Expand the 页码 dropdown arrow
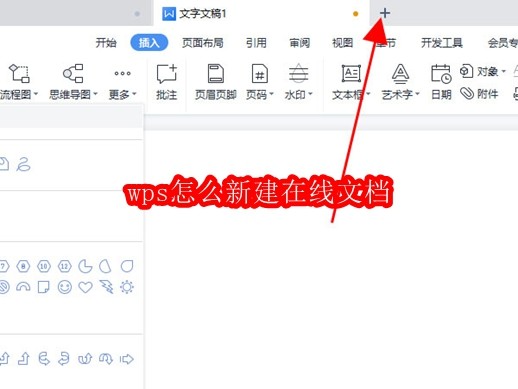 [x=271, y=94]
